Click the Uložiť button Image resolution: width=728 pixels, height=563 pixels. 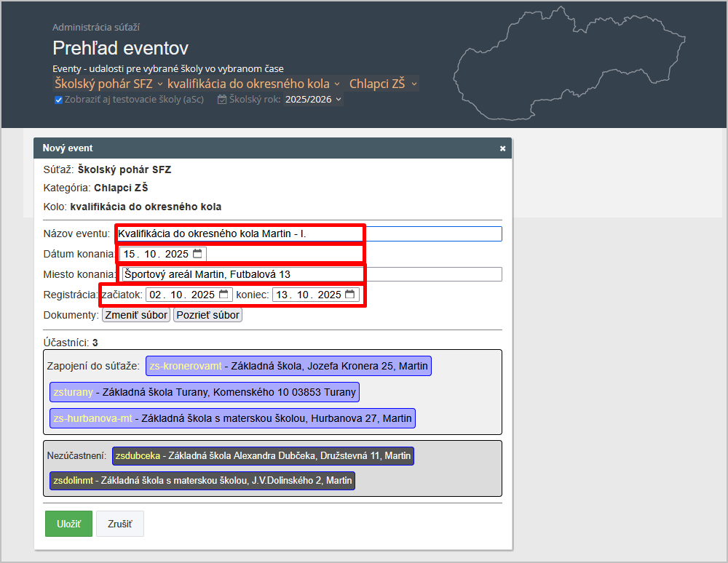pyautogui.click(x=68, y=524)
